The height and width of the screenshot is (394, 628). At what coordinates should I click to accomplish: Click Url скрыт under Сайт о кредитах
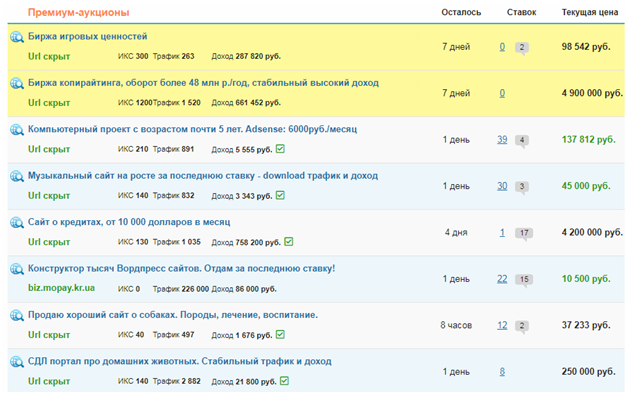49,242
